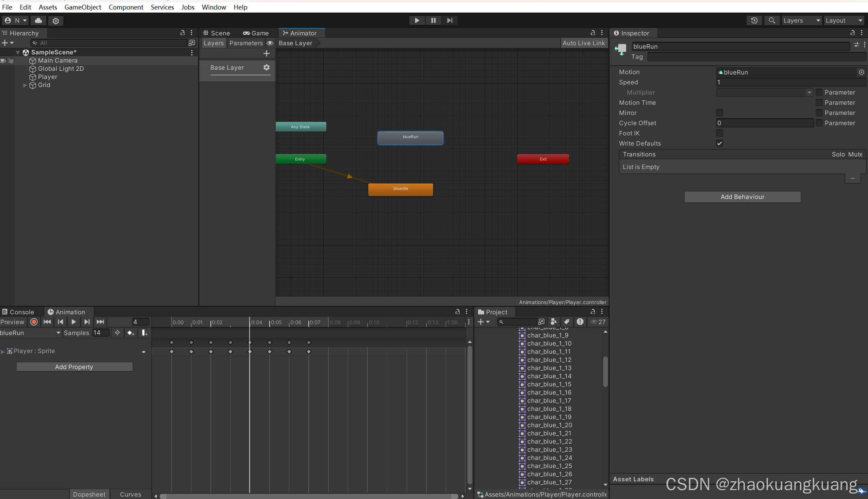Click the Play button in top toolbar
Screen dimensions: 868x499
pyautogui.click(x=416, y=20)
